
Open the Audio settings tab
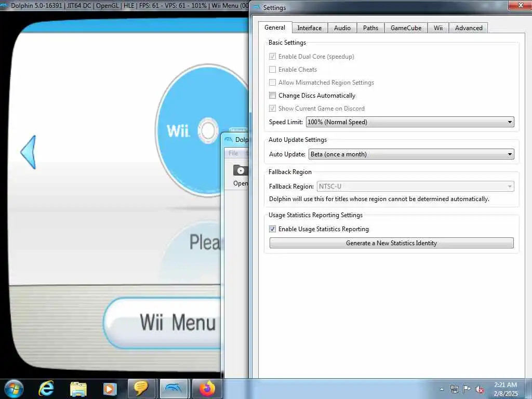tap(342, 28)
